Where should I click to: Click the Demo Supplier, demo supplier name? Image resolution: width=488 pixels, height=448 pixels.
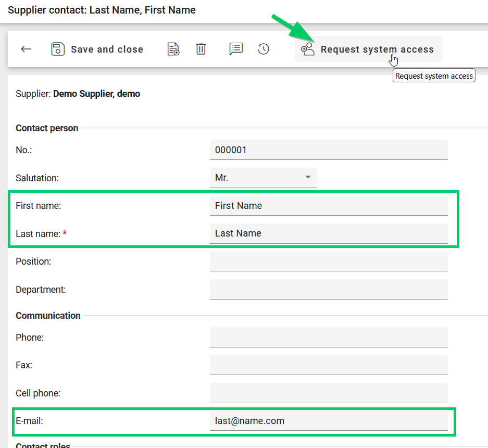click(96, 94)
